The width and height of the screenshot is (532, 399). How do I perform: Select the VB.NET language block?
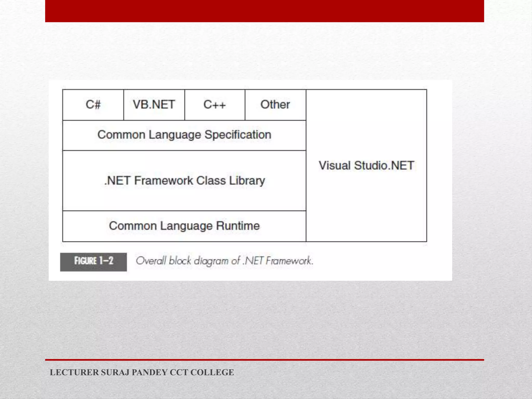tap(154, 105)
